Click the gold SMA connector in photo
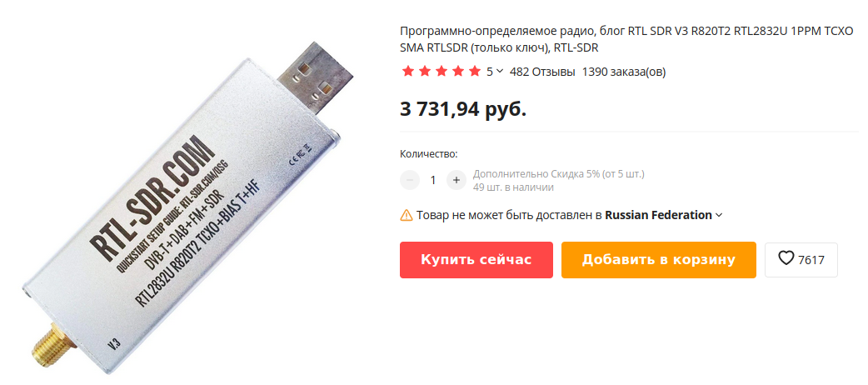Viewport: 868px width, 385px height. pyautogui.click(x=48, y=340)
